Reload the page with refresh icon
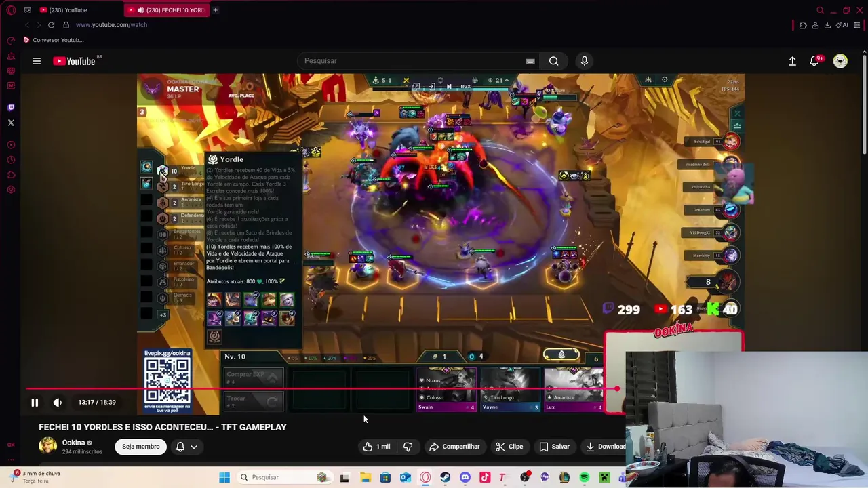The height and width of the screenshot is (488, 868). tap(51, 25)
